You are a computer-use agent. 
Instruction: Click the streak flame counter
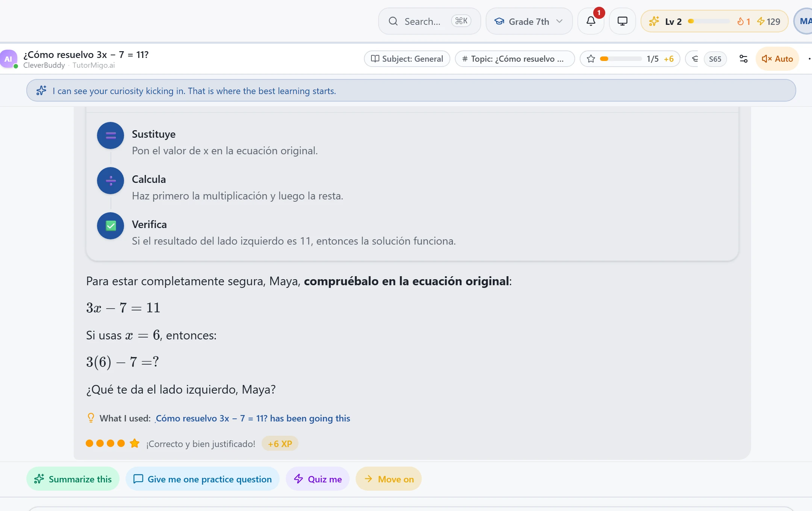(x=744, y=21)
